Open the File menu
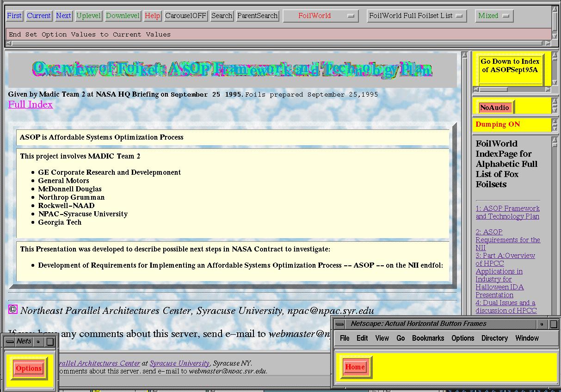 tap(345, 338)
